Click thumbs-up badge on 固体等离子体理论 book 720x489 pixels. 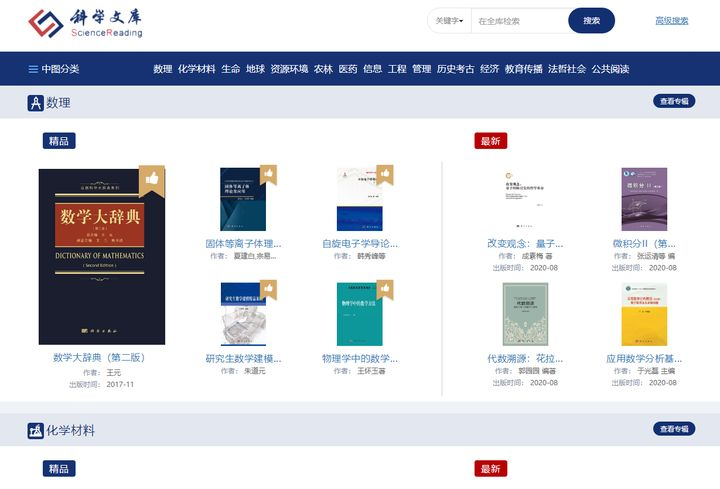tap(268, 174)
